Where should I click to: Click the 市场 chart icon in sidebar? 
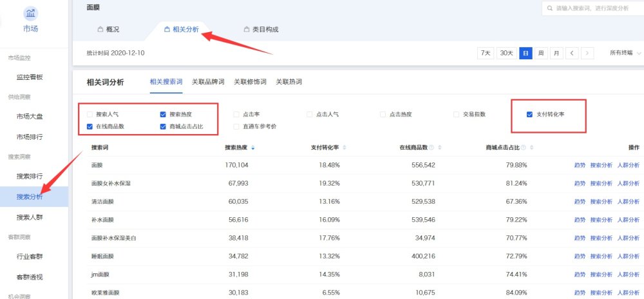point(30,13)
